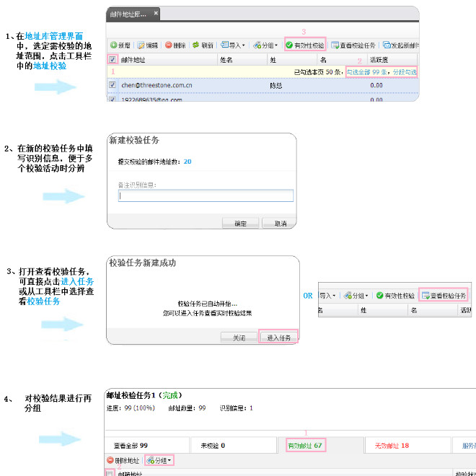Screen dimensions: 476x476
Task: Toggle the 1922689635 row checkbox
Action: [113, 99]
